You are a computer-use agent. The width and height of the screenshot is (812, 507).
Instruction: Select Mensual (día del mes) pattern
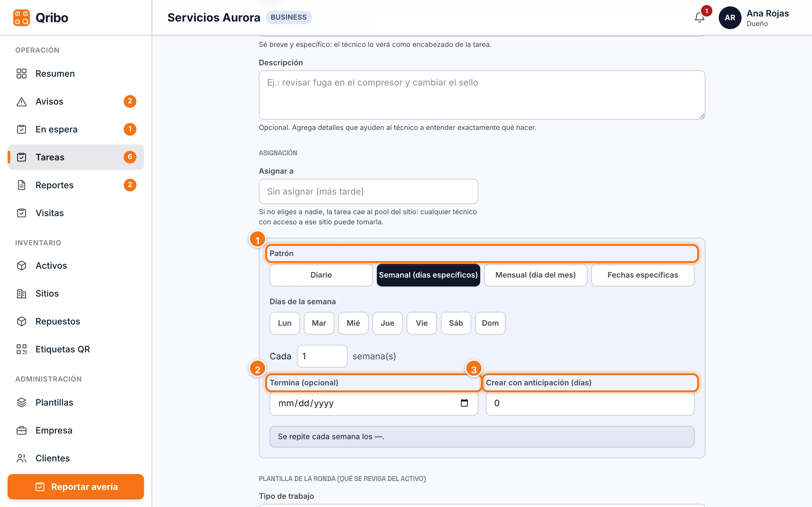pos(535,275)
